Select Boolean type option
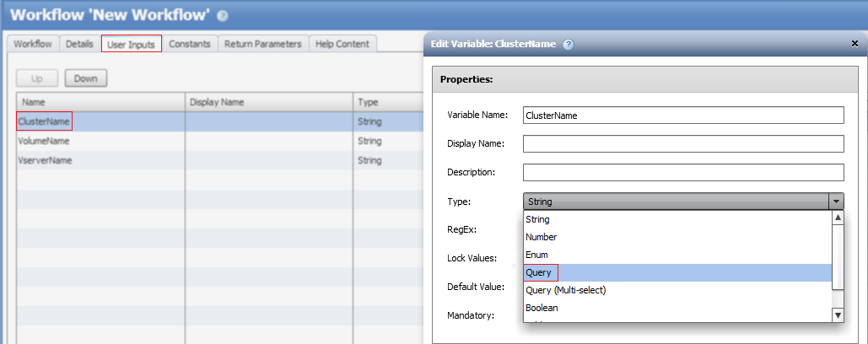 542,308
